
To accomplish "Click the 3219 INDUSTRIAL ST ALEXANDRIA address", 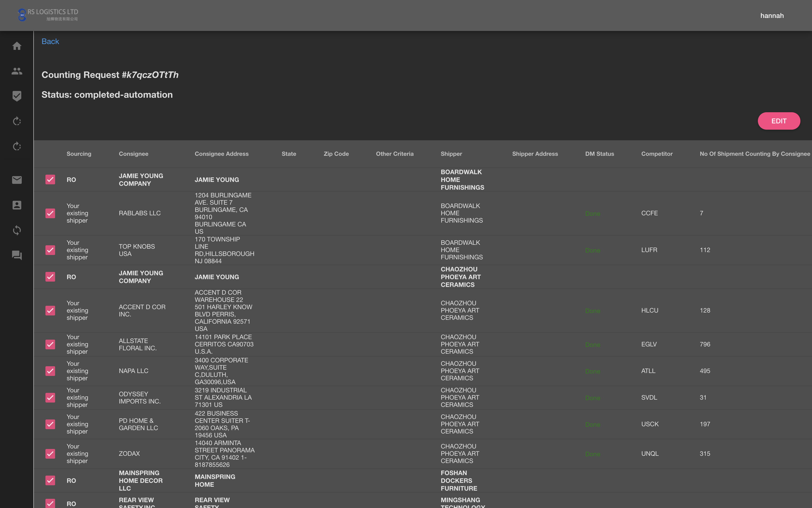I will (223, 397).
